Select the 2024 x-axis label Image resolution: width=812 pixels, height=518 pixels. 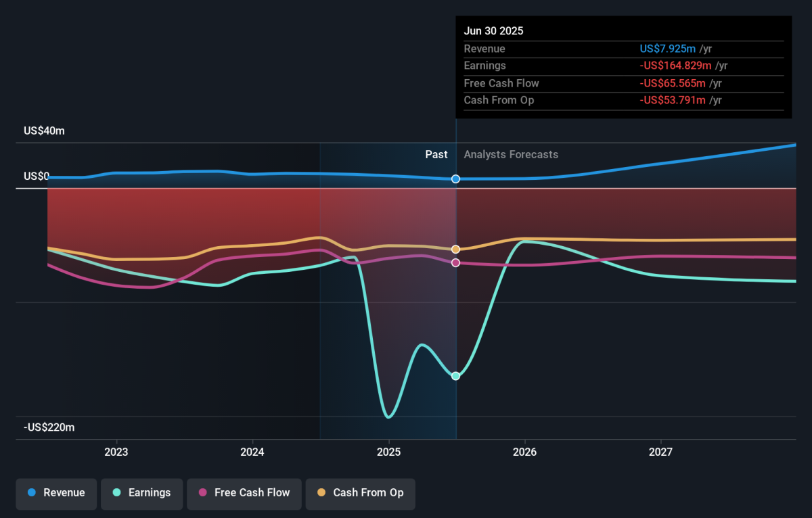coord(252,452)
